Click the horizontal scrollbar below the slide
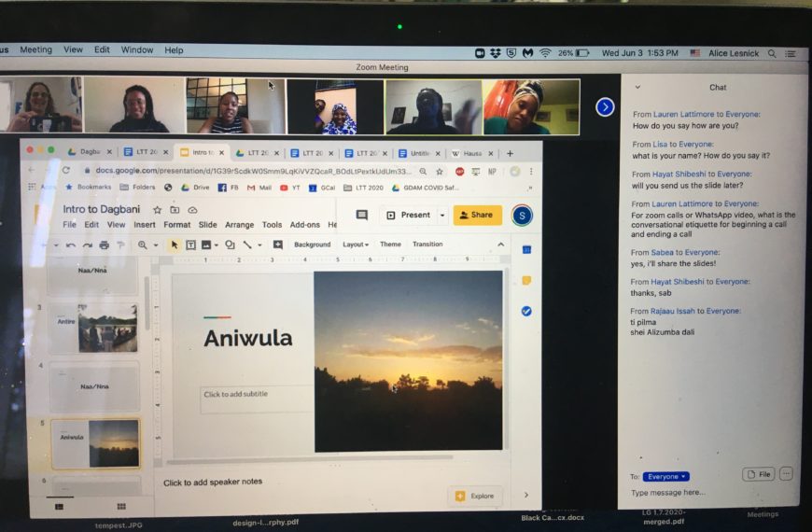This screenshot has height=532, width=812. click(310, 458)
